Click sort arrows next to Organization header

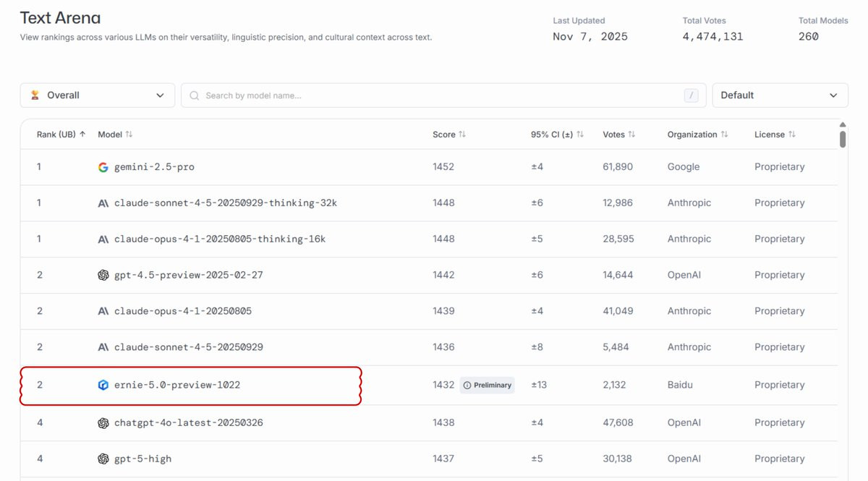pos(724,135)
